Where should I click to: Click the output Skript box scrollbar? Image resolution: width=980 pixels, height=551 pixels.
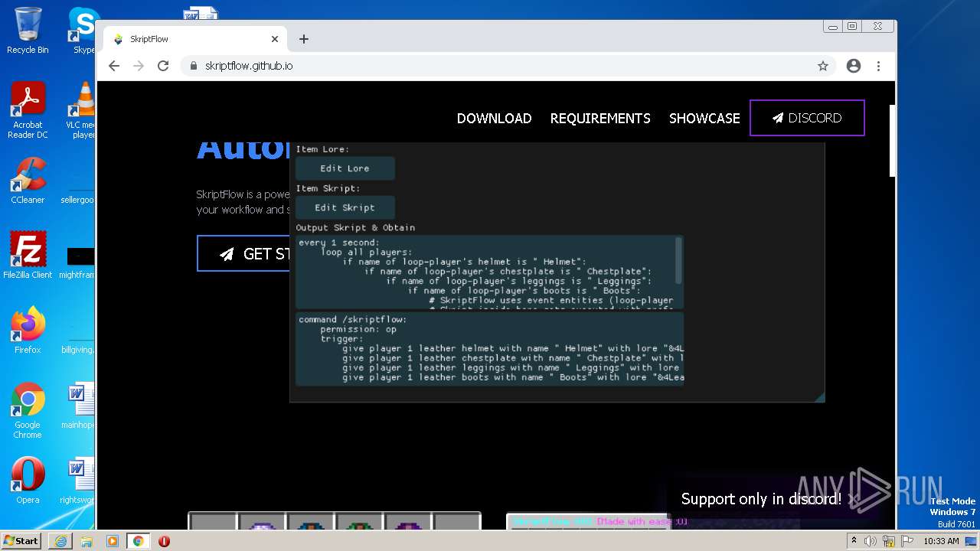[679, 260]
